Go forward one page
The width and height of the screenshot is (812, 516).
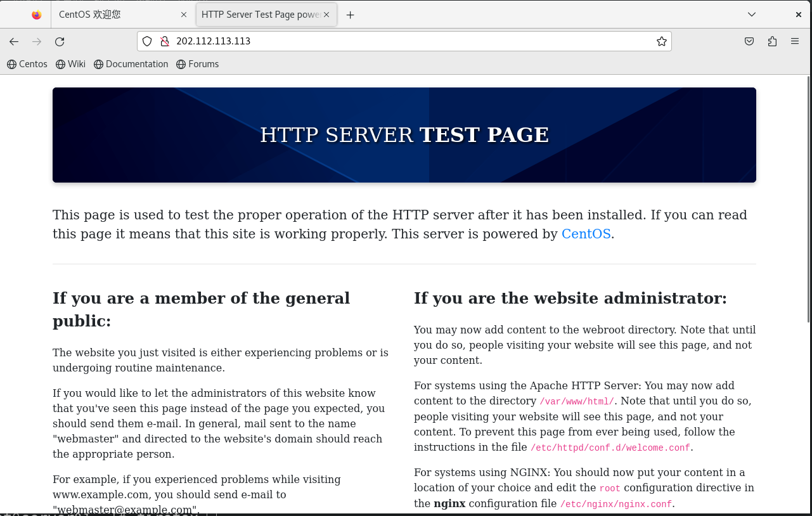click(x=37, y=42)
